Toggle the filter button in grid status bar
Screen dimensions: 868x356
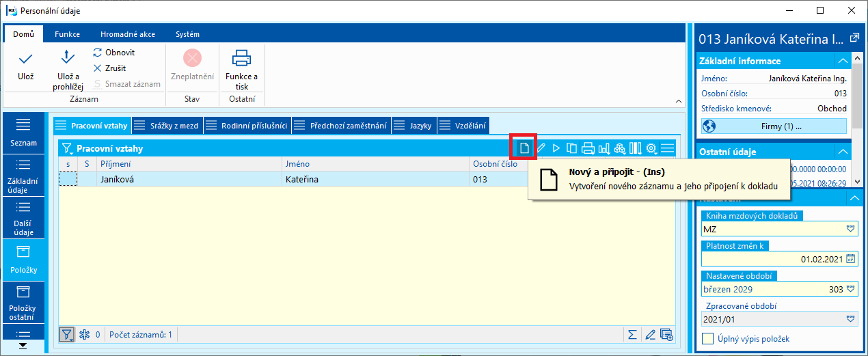coord(67,335)
